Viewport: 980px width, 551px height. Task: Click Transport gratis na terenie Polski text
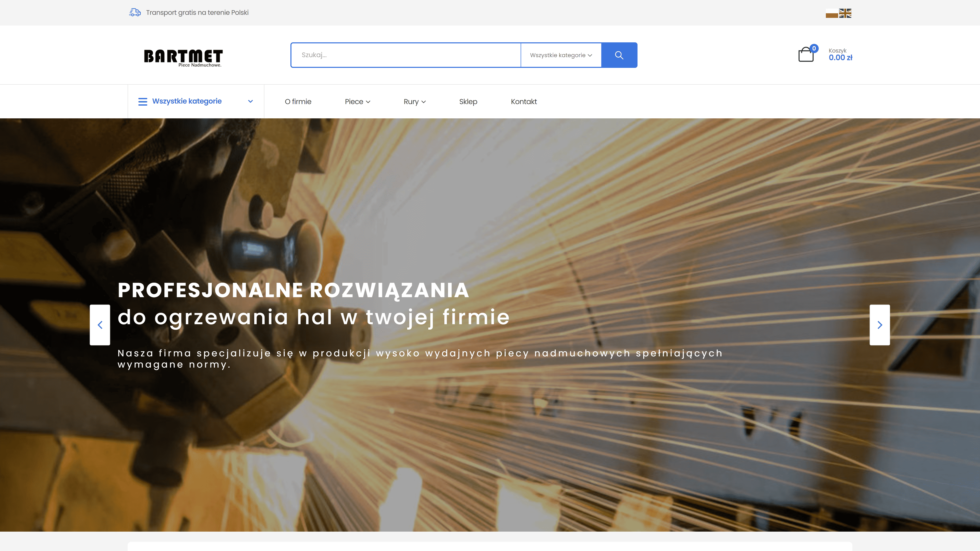point(197,12)
